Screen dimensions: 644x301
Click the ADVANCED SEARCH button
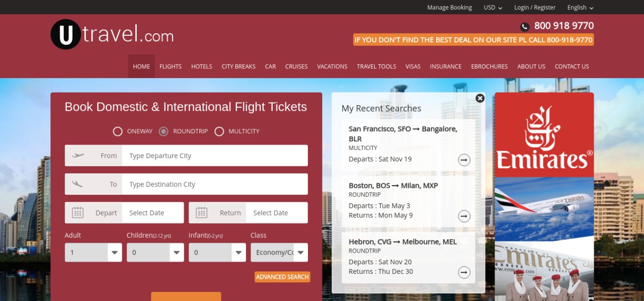(x=282, y=277)
